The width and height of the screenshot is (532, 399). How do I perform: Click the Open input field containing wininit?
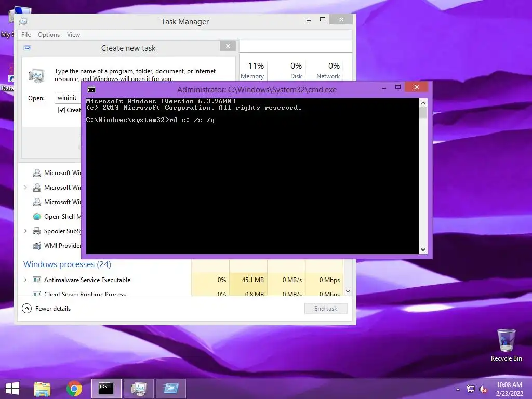68,98
